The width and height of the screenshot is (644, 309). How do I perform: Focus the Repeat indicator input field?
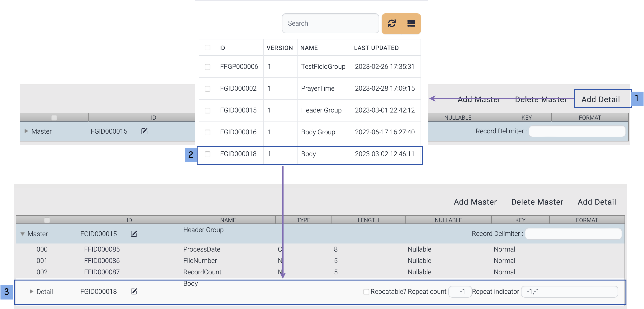click(569, 291)
